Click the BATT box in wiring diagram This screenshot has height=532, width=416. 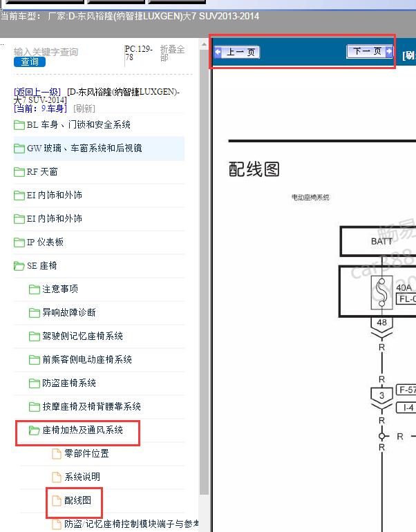tap(378, 241)
